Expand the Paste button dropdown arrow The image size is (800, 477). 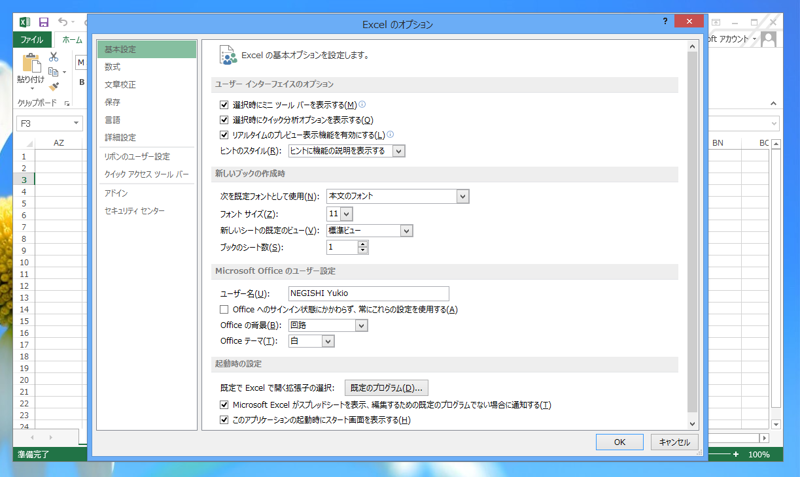pos(32,89)
